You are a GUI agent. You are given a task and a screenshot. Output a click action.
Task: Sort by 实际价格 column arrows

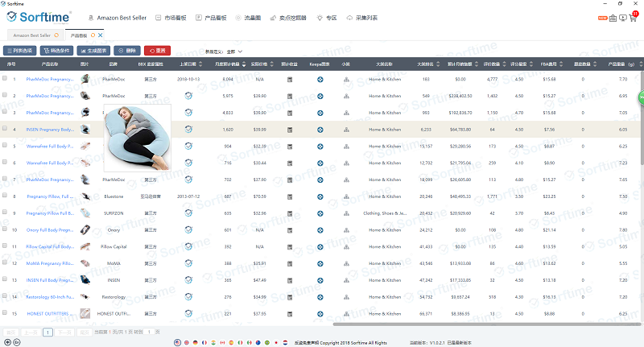271,64
